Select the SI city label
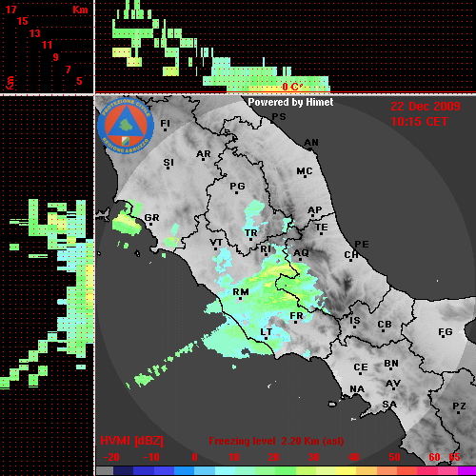 click(169, 163)
